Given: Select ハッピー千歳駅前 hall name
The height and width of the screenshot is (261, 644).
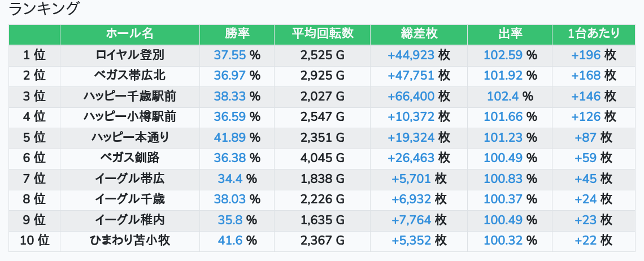Looking at the screenshot, I should 130,96.
